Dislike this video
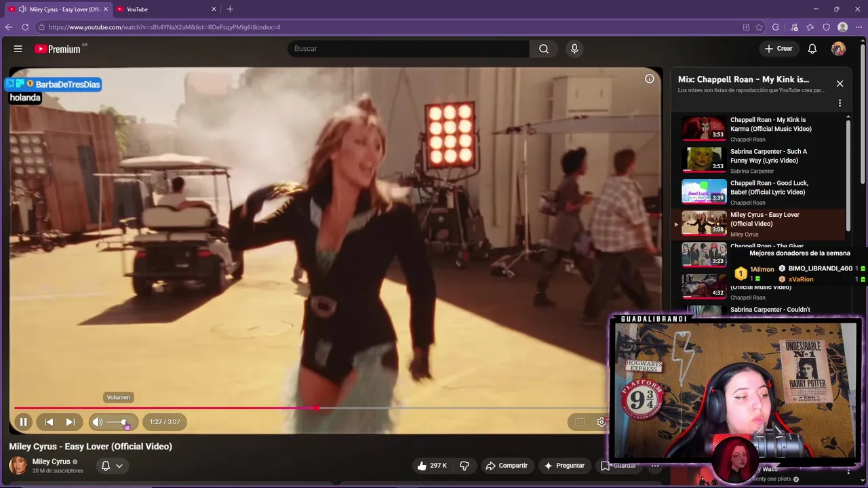The width and height of the screenshot is (868, 488). [x=465, y=466]
